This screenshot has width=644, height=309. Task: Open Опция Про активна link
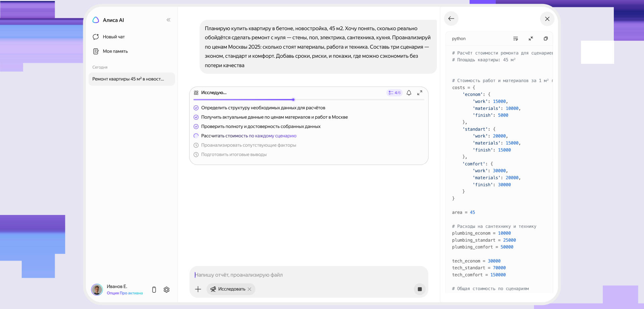pos(124,293)
